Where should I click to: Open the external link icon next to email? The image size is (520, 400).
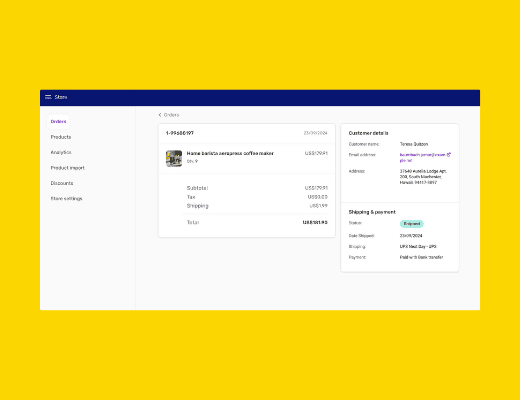(x=449, y=155)
